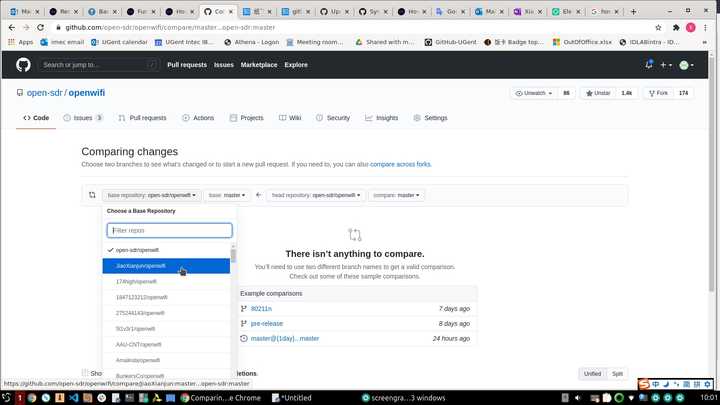Open the base: master branch dropdown
Viewport: 720px width, 405px height.
click(x=227, y=195)
